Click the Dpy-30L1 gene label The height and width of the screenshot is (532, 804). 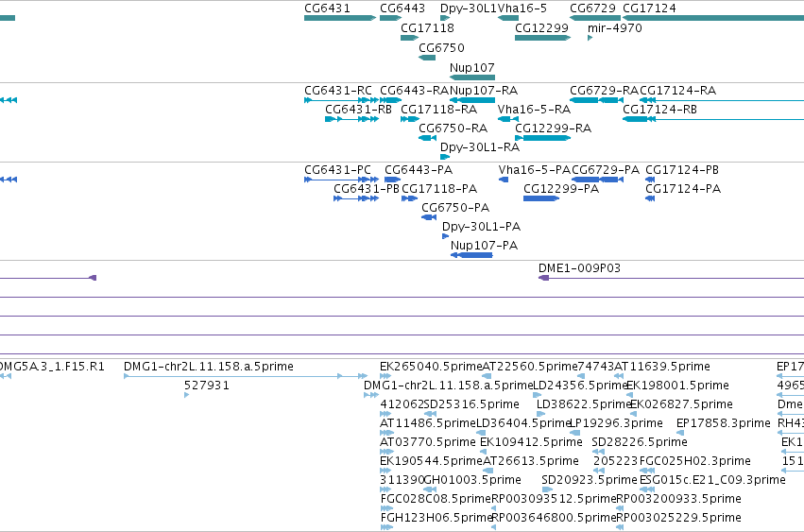[469, 9]
